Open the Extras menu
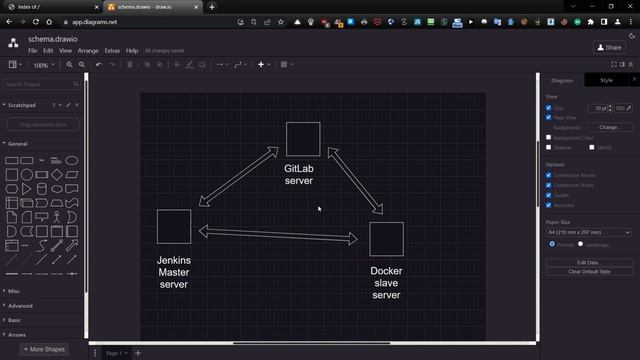The width and height of the screenshot is (640, 360). pos(112,51)
